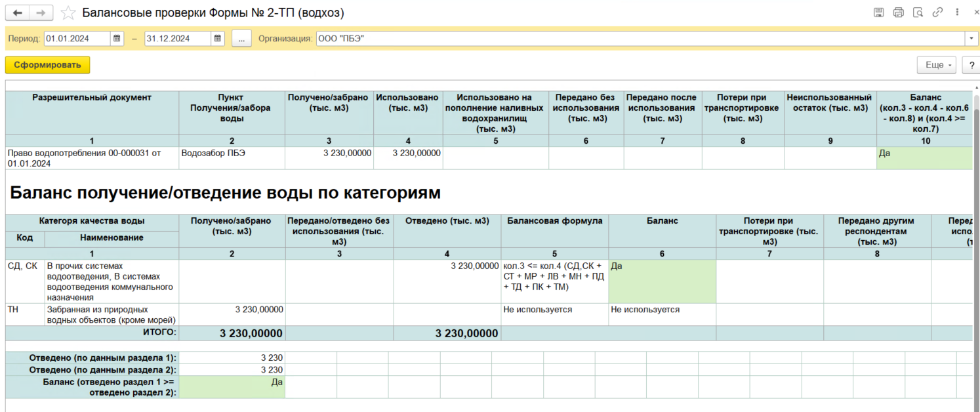Add the report to favorites with the star
The width and height of the screenshot is (980, 412).
(68, 12)
